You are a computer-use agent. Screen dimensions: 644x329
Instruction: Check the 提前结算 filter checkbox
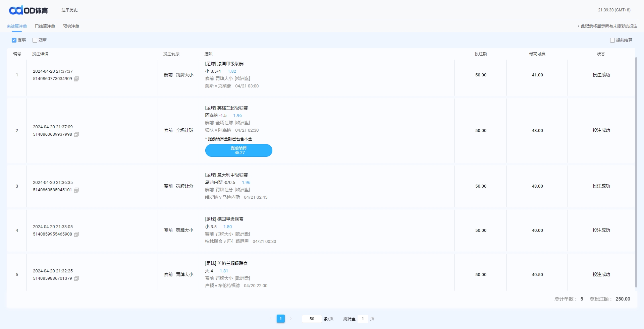[612, 40]
